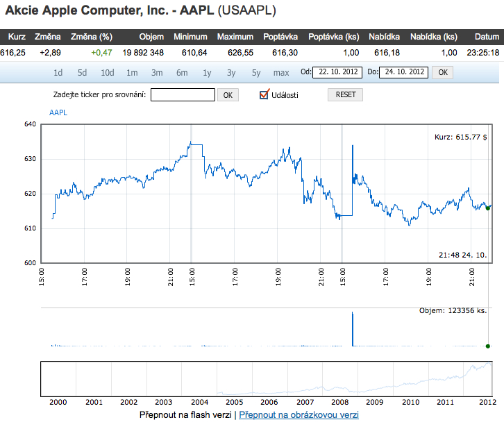Image resolution: width=504 pixels, height=429 pixels.
Task: Choose the 3m period
Action: coord(157,73)
